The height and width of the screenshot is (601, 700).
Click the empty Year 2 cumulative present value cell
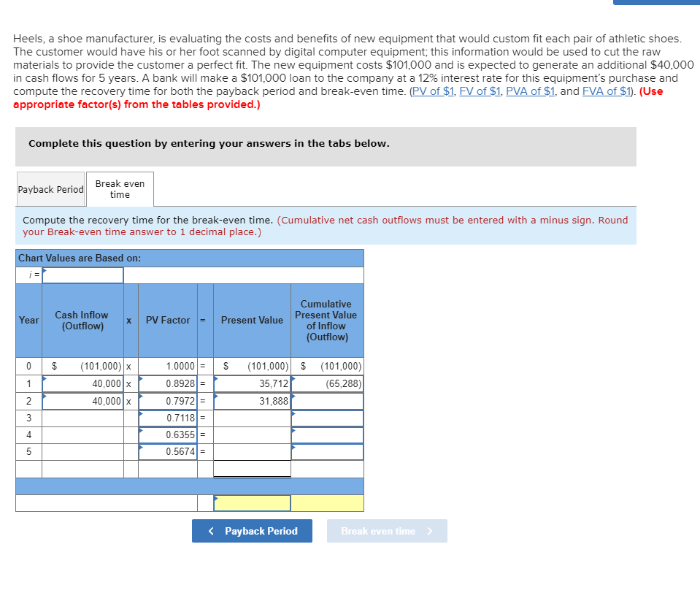327,401
